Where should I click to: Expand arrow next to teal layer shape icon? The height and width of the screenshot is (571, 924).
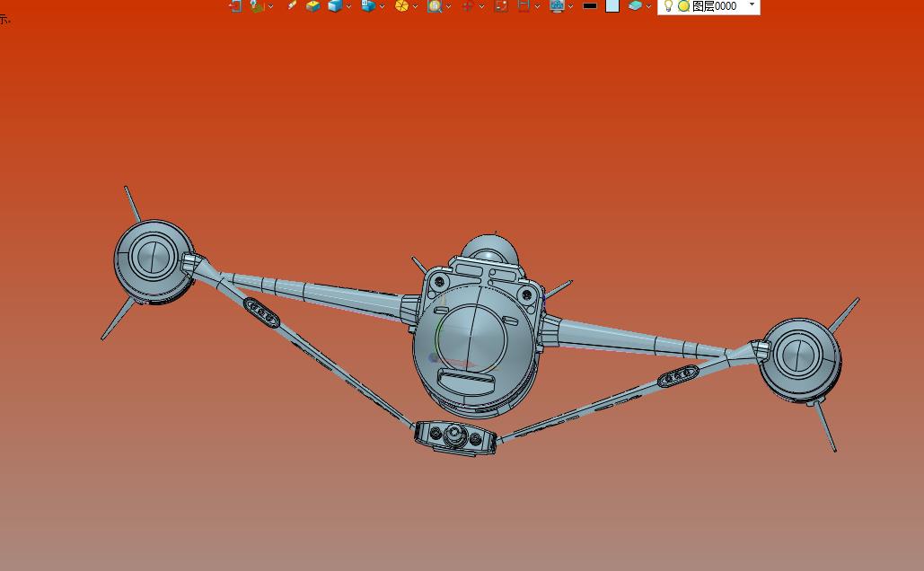[x=649, y=6]
